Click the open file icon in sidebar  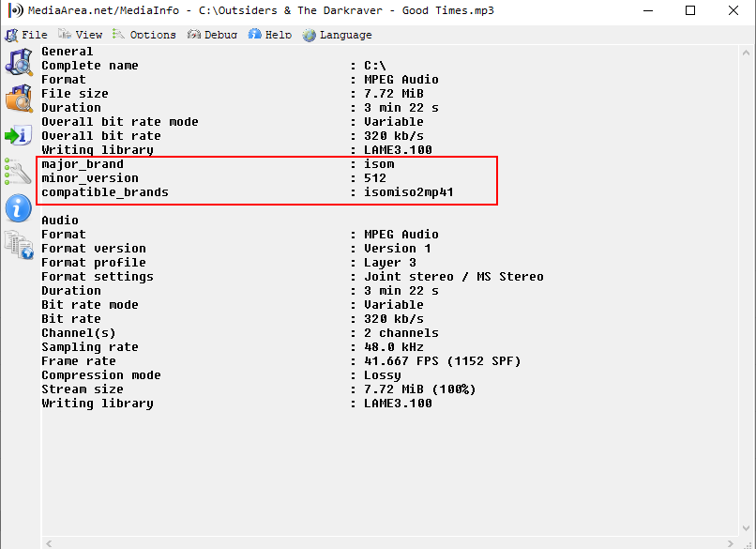point(19,62)
